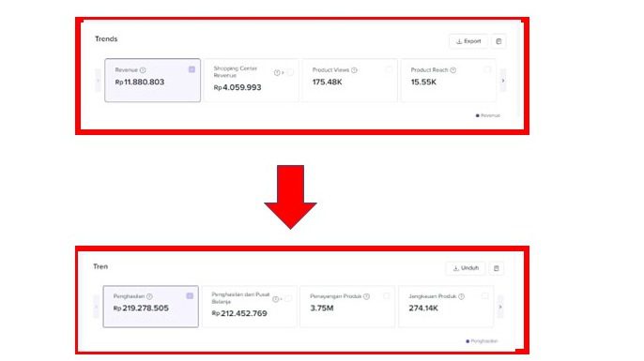Click info icon beside Shopping Center Revenue
Viewport: 644px width, 361px height.
click(277, 72)
